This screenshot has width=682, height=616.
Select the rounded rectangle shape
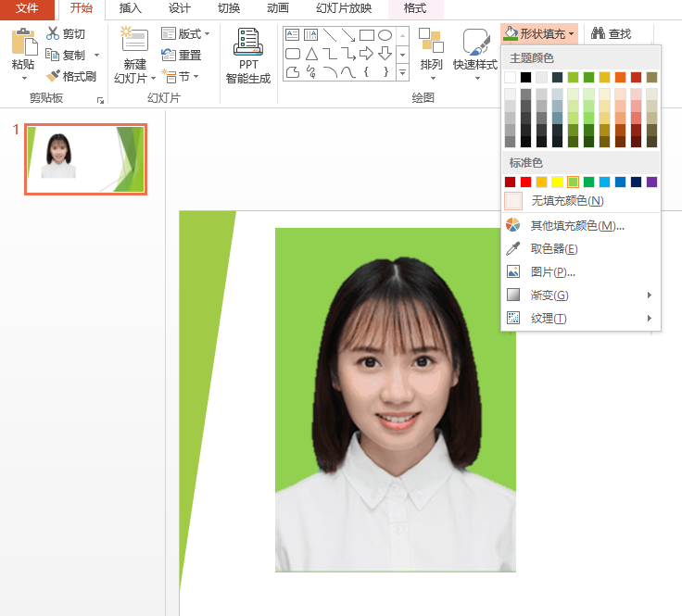[293, 54]
